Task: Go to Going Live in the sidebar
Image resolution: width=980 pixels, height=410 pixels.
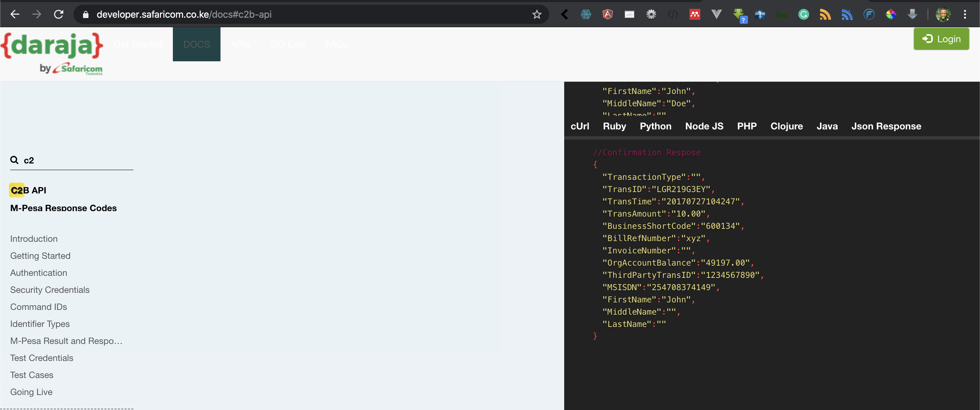Action: pyautogui.click(x=31, y=392)
